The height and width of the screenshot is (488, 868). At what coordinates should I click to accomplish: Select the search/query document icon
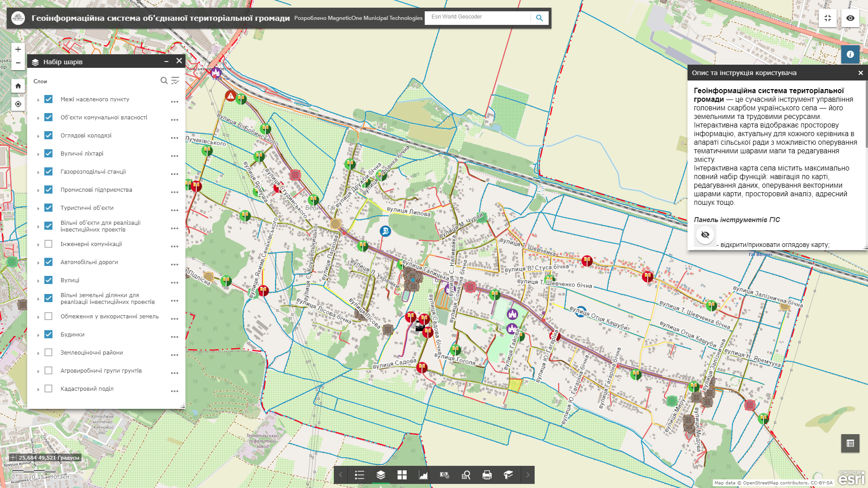click(x=466, y=475)
